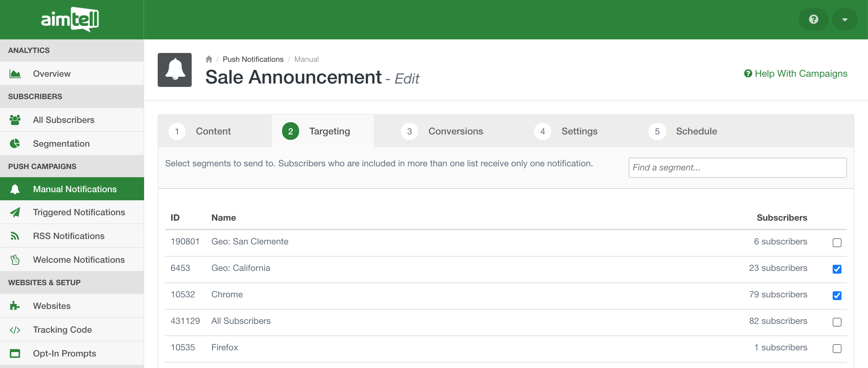Uncheck the Geo: California segment

(x=837, y=269)
